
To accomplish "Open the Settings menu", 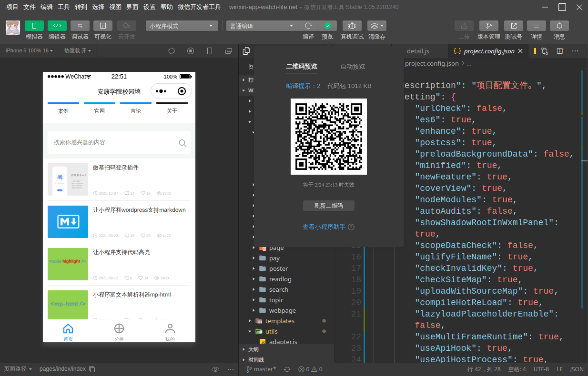I will pyautogui.click(x=150, y=7).
